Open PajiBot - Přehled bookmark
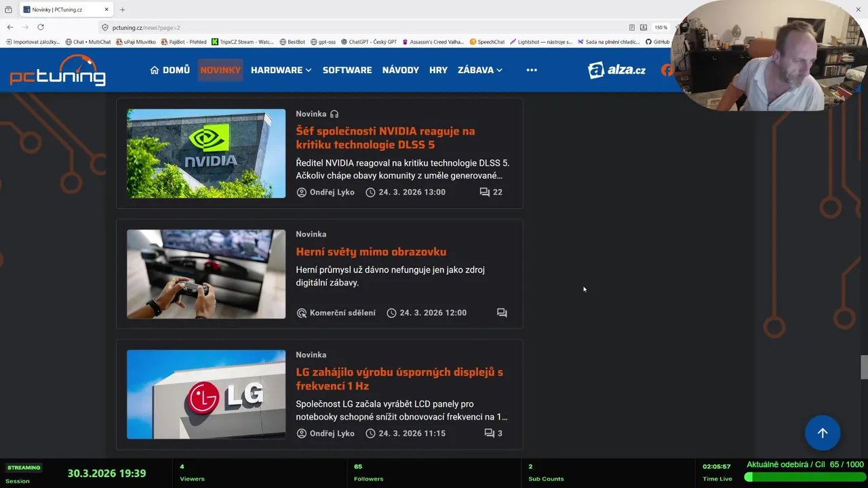Image resolution: width=868 pixels, height=488 pixels. (184, 41)
